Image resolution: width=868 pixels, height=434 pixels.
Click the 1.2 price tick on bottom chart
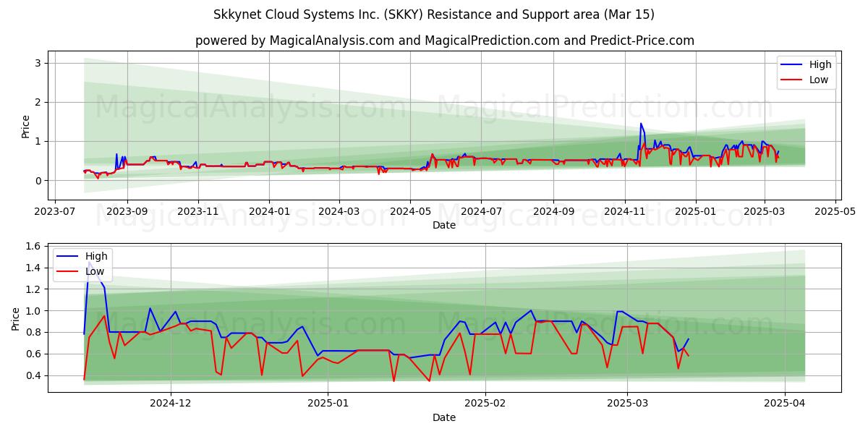tap(34, 289)
